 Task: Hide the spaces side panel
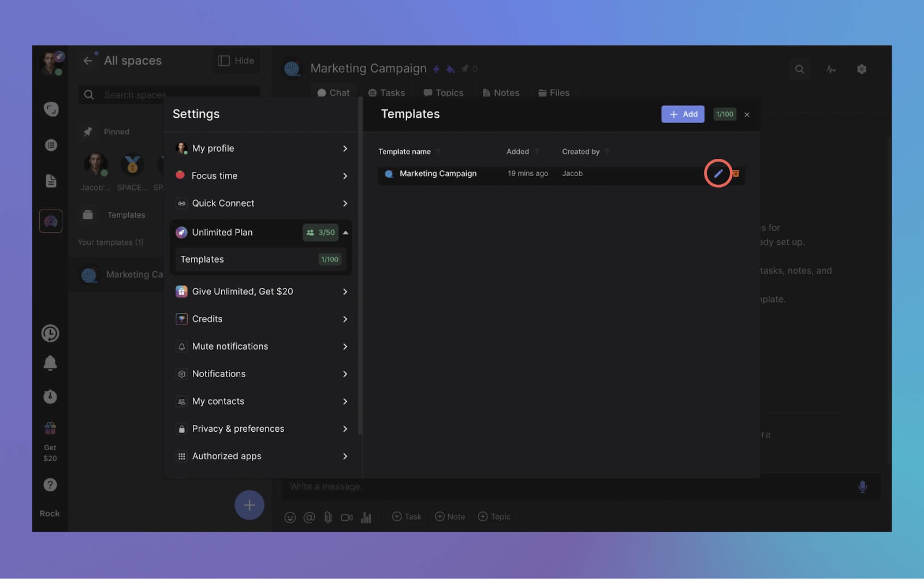[236, 61]
